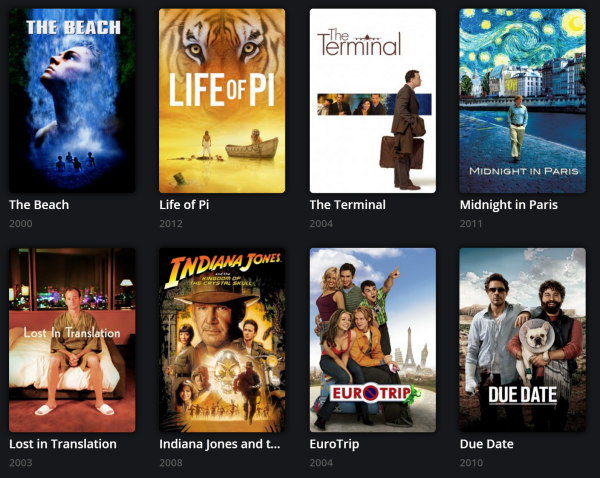The image size is (600, 478).
Task: Click the 'Life of Pi' title text
Action: click(184, 205)
